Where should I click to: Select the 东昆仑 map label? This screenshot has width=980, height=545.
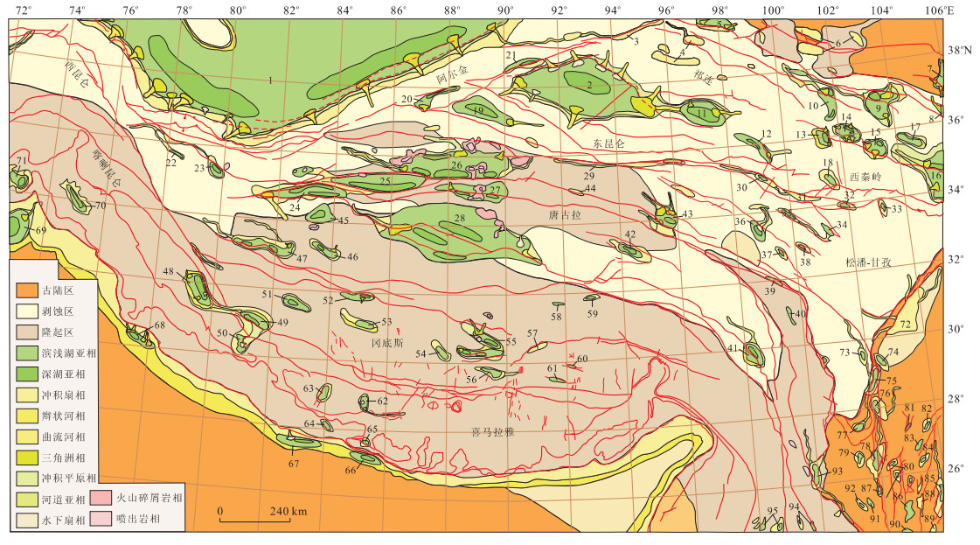pyautogui.click(x=608, y=144)
